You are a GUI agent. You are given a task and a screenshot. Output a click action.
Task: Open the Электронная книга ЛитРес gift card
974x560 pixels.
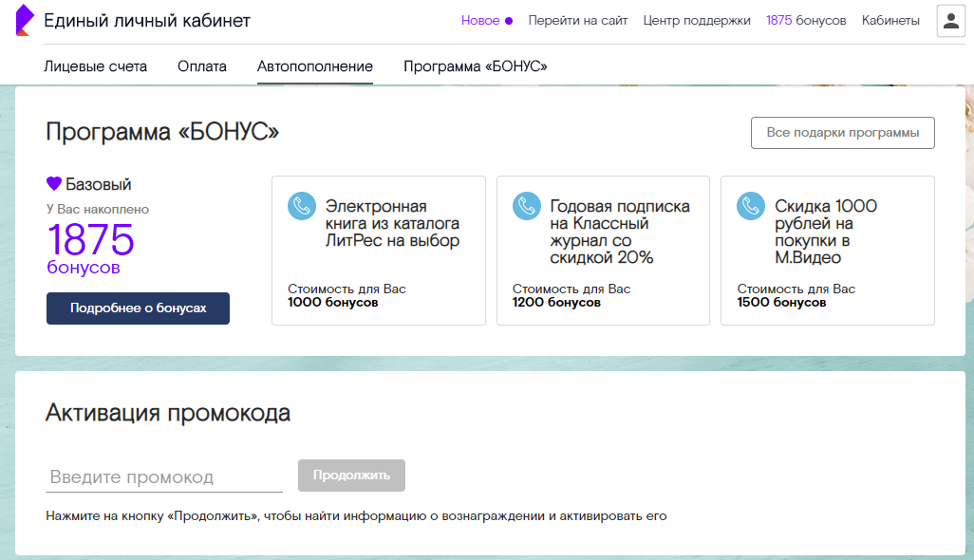point(378,251)
